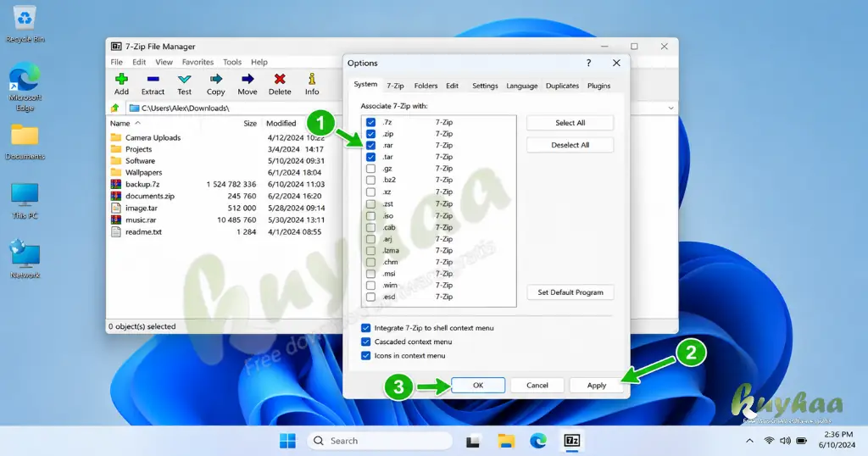
Task: Click the Copy toolbar icon
Action: pyautogui.click(x=216, y=79)
